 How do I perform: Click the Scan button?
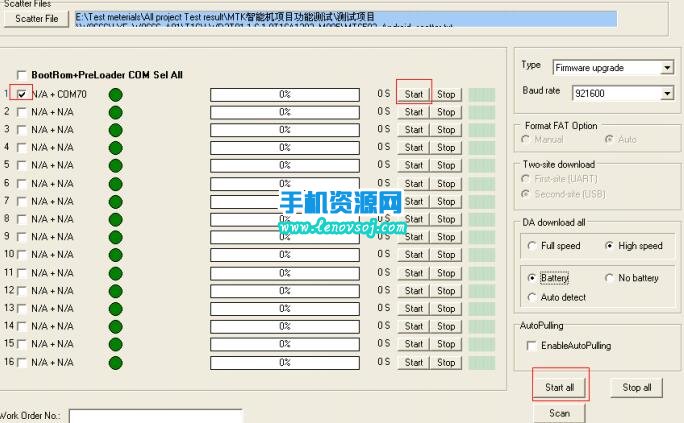pos(560,413)
